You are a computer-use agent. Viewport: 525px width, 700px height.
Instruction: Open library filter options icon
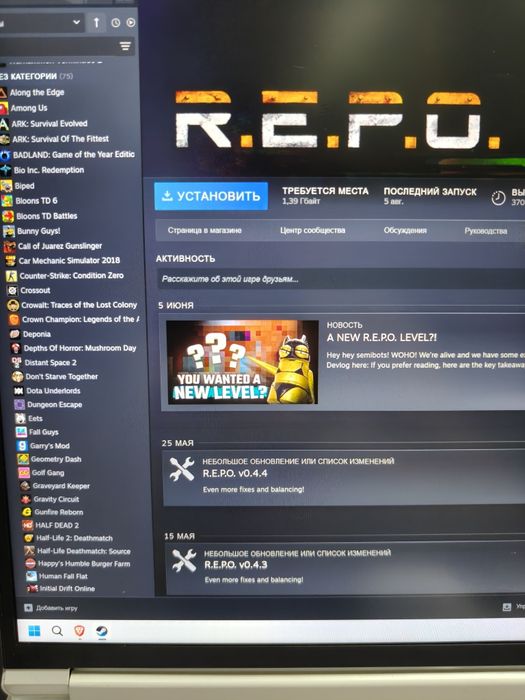tap(125, 46)
